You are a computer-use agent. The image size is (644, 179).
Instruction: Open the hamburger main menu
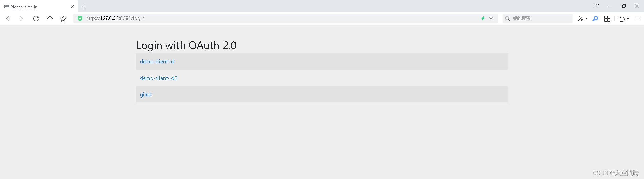(x=637, y=19)
